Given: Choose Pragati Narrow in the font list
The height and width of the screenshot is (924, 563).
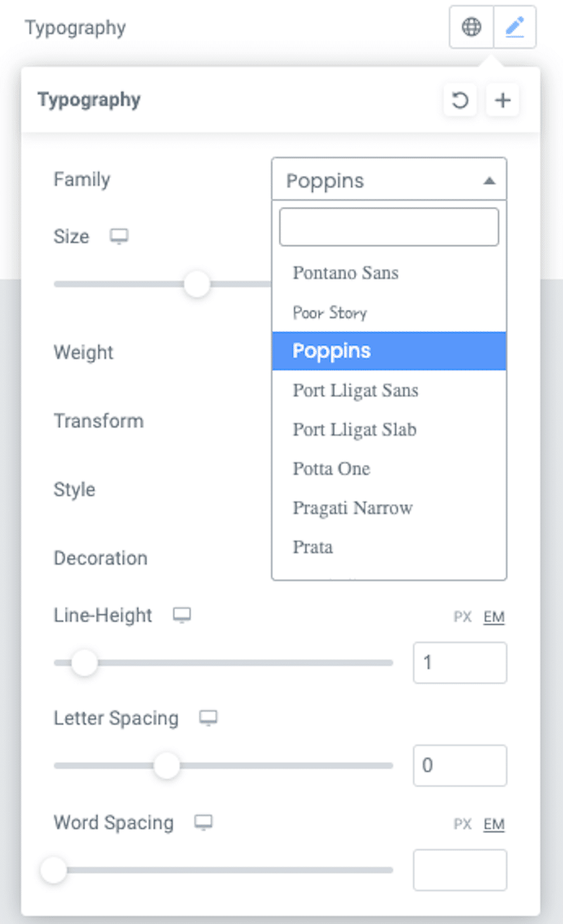Looking at the screenshot, I should pyautogui.click(x=352, y=508).
